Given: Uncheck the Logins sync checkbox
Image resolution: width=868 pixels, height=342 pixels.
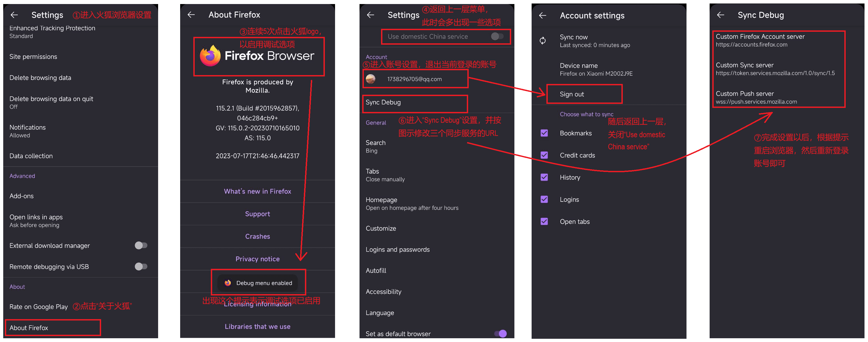Looking at the screenshot, I should click(x=544, y=199).
